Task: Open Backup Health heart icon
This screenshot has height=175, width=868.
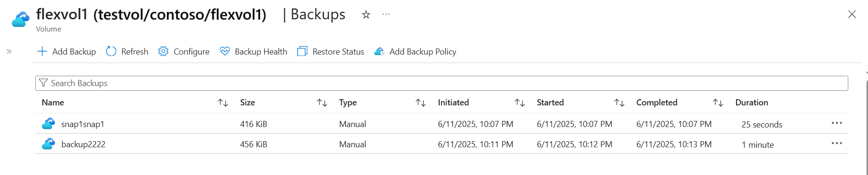Action: [x=225, y=51]
